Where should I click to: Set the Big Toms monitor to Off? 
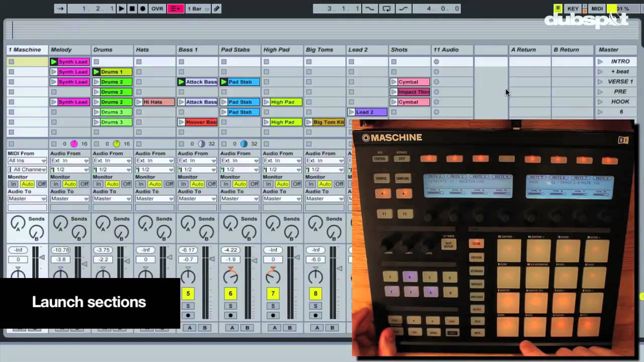(339, 184)
